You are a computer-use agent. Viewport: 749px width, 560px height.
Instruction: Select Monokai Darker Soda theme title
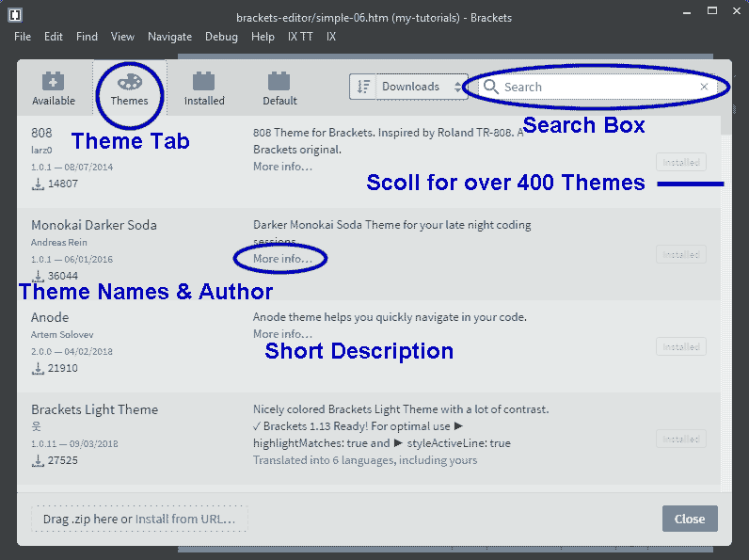click(x=94, y=225)
